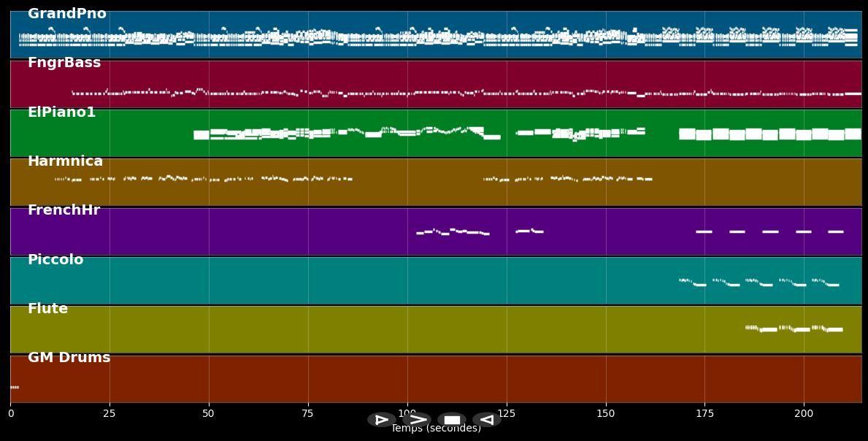Click the first large ElPiano1 chord block near 170s
Image resolution: width=868 pixels, height=441 pixels.
686,134
